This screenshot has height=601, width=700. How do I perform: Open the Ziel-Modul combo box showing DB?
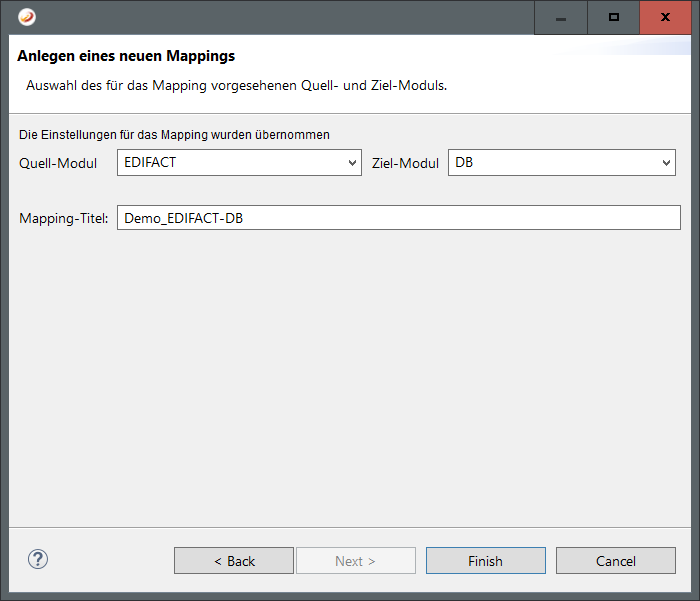click(x=552, y=163)
